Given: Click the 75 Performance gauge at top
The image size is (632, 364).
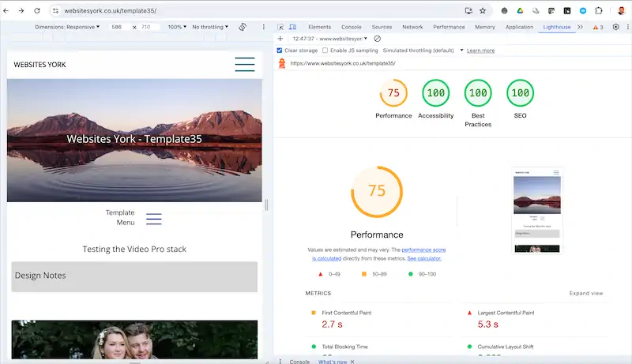Looking at the screenshot, I should point(393,93).
